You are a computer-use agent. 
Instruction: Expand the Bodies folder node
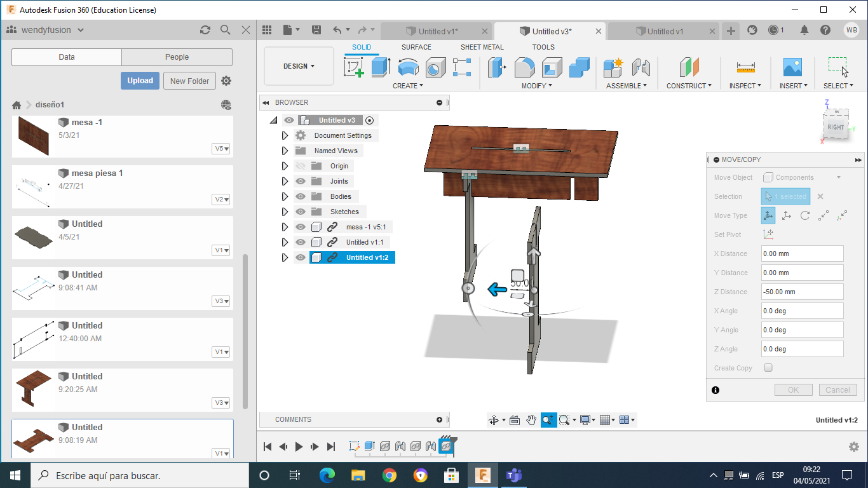click(x=285, y=196)
